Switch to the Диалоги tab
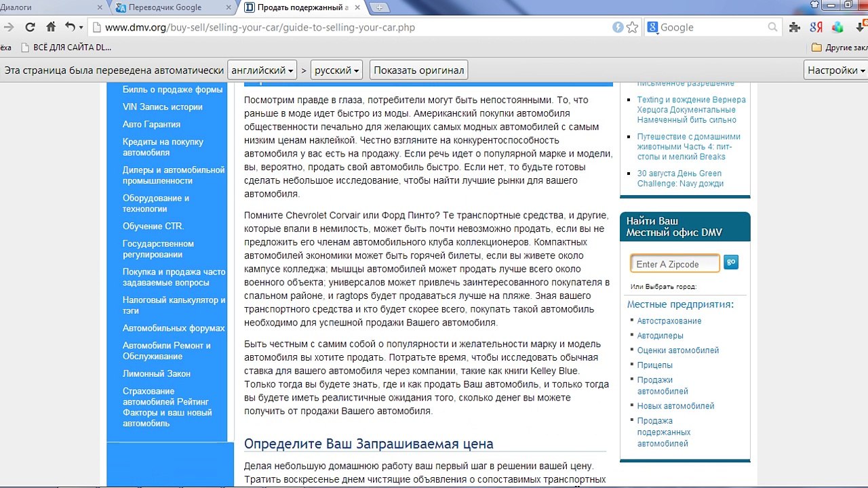The image size is (868, 488). point(47,7)
